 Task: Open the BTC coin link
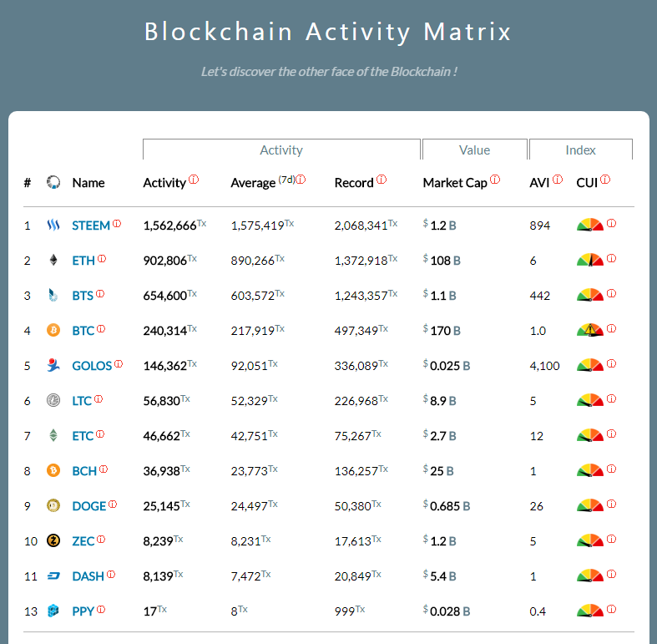point(83,331)
